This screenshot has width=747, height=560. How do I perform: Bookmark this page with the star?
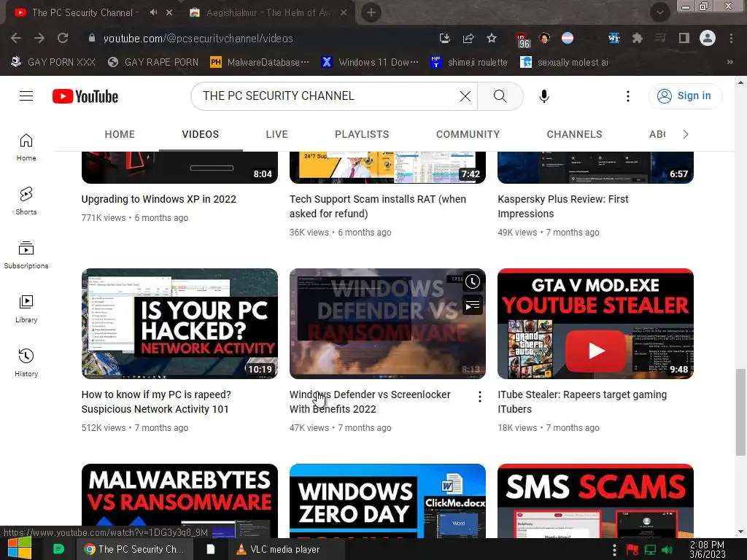coord(492,38)
